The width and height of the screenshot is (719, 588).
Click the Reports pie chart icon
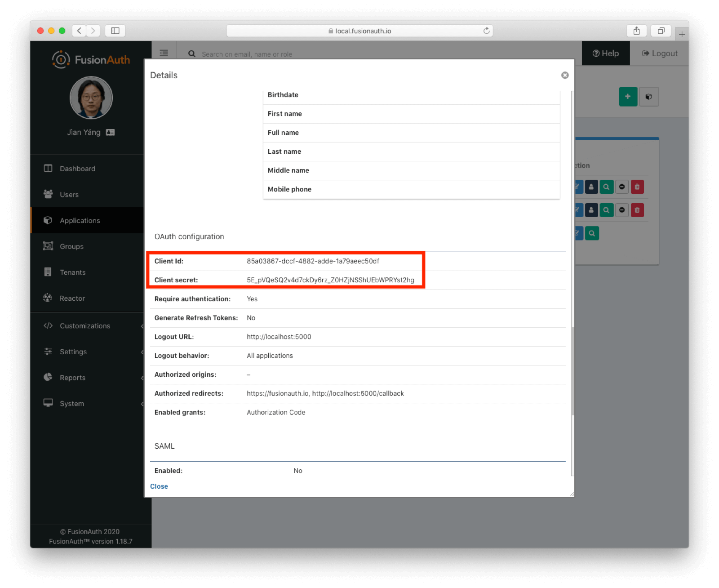point(48,377)
